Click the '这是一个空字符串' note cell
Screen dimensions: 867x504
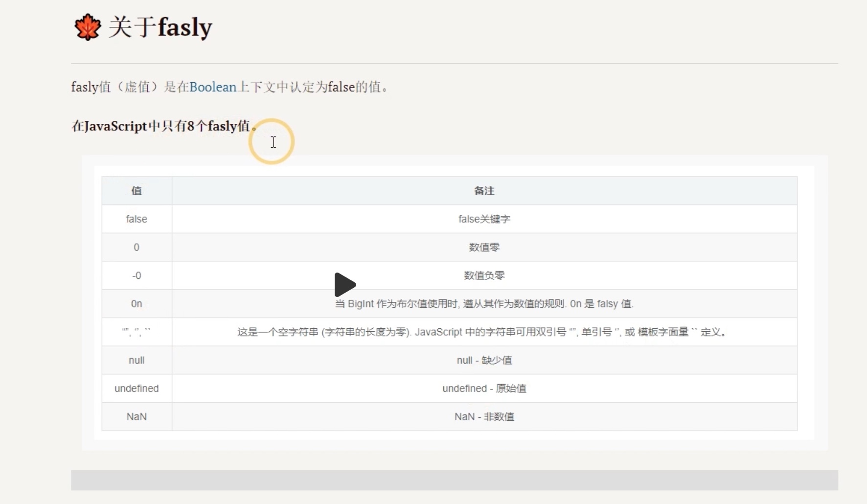[x=484, y=332]
